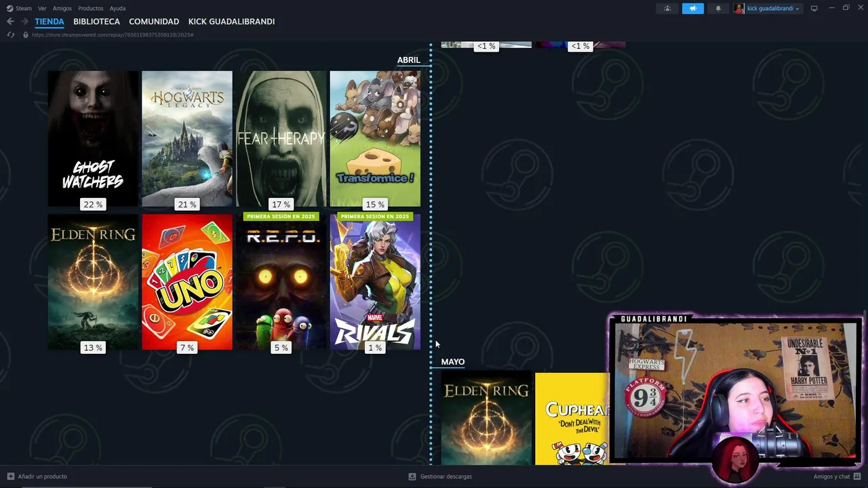Viewport: 868px width, 488px height.
Task: Open the Fear Therapy game cover
Action: (x=281, y=139)
